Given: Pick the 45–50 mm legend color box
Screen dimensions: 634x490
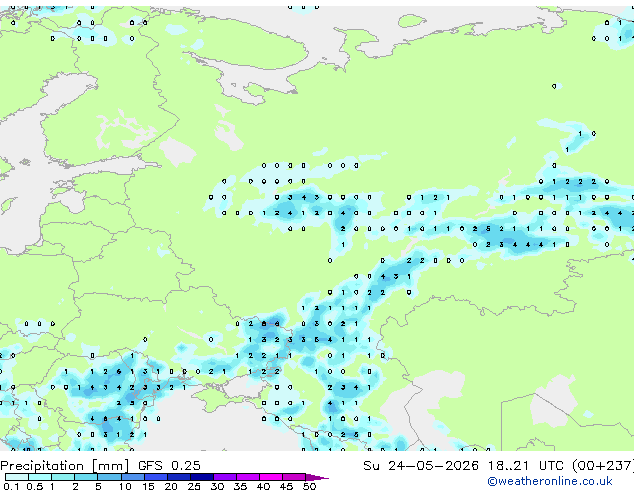Looking at the screenshot, I should point(294,477).
